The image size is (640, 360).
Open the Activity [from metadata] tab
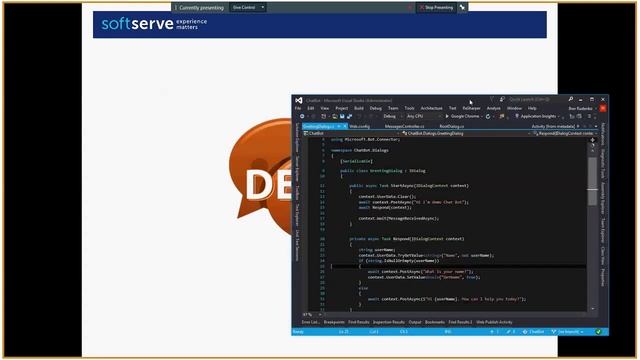[553, 127]
